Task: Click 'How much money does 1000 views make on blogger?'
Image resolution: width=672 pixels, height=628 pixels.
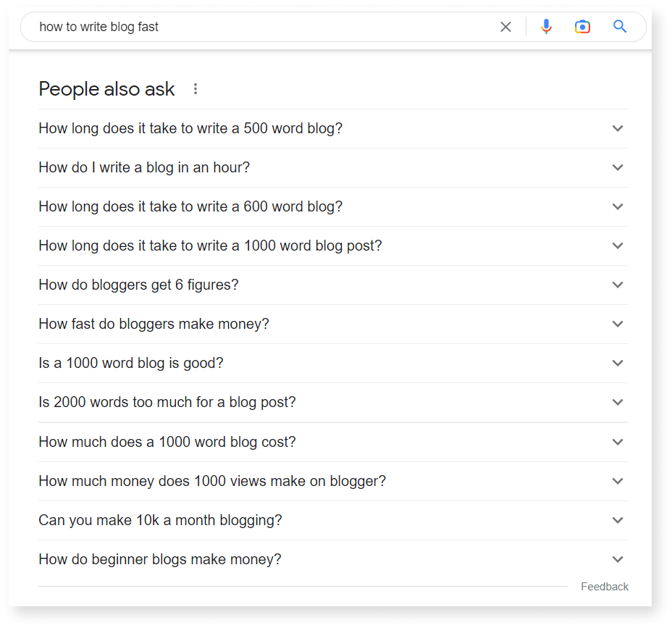Action: pos(212,481)
